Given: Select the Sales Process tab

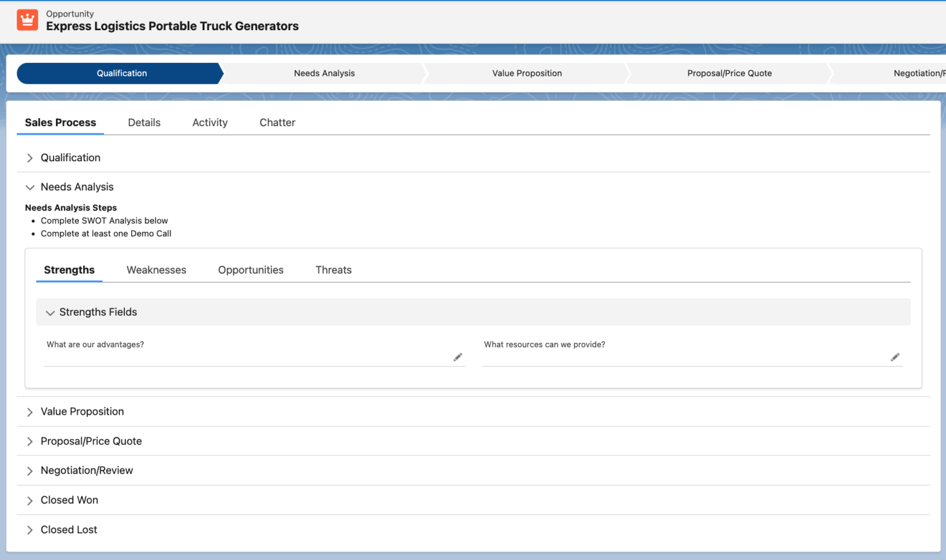Looking at the screenshot, I should point(60,122).
